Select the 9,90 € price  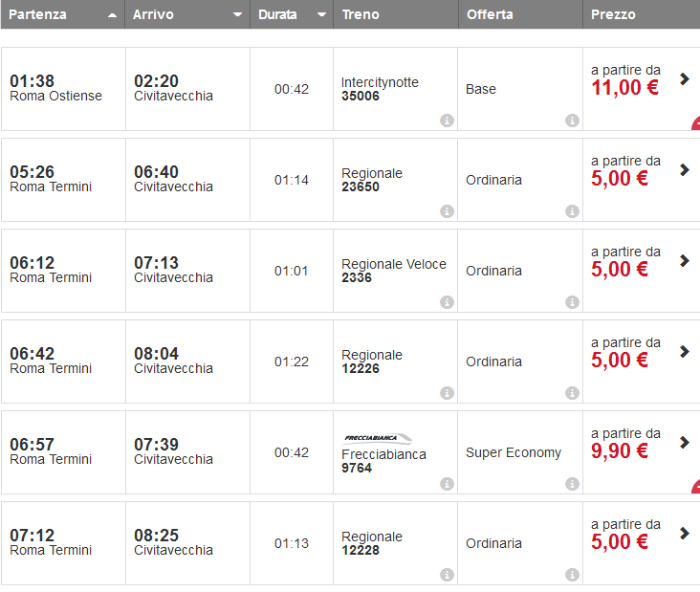pos(619,451)
